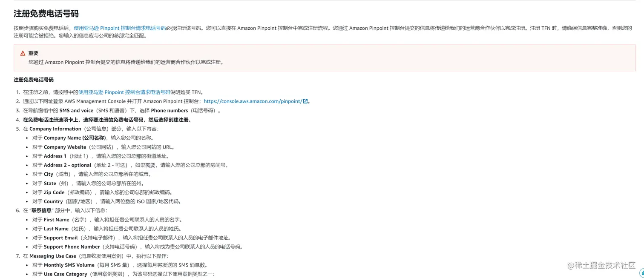Click the 重要 label in the alert box
Viewport: 644px width, 278px height.
point(33,53)
